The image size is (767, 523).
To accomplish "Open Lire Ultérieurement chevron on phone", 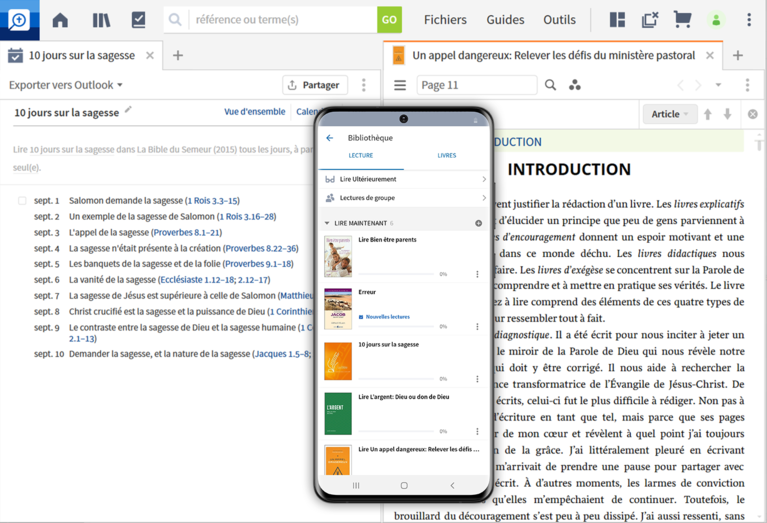I will click(484, 179).
